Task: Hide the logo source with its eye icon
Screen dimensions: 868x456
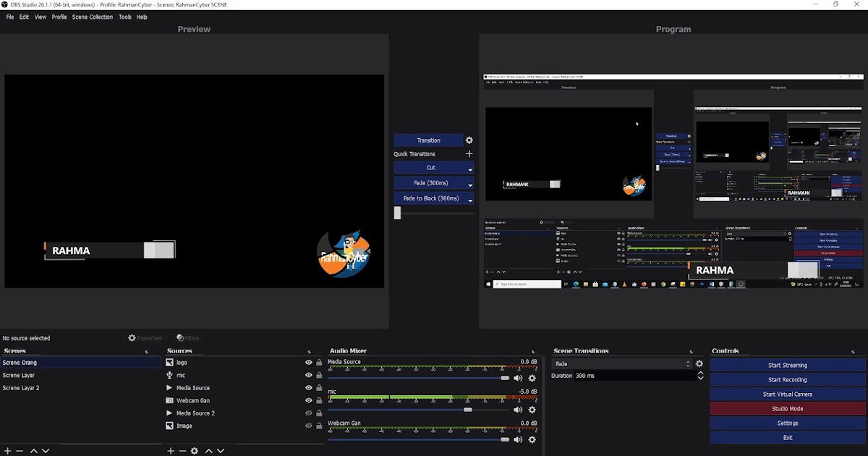Action: coord(309,363)
